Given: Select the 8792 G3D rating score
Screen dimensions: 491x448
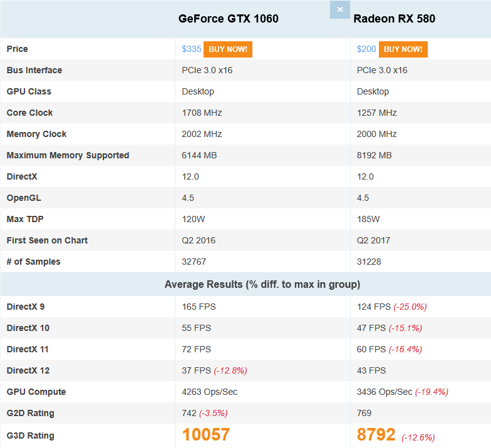Looking at the screenshot, I should pos(376,435).
